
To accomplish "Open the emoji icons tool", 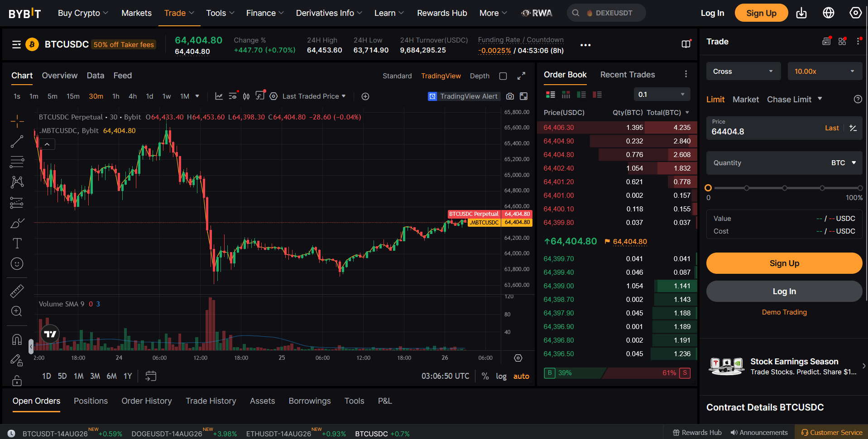I will (17, 264).
